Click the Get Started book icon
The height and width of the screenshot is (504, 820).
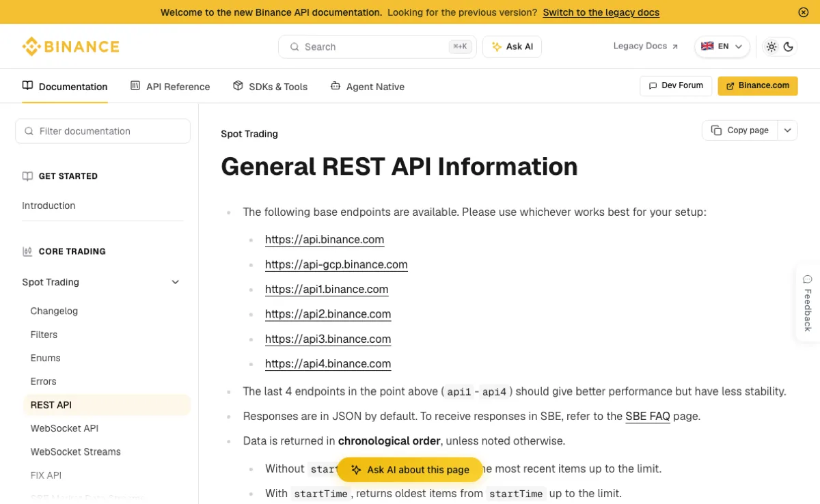pos(27,176)
